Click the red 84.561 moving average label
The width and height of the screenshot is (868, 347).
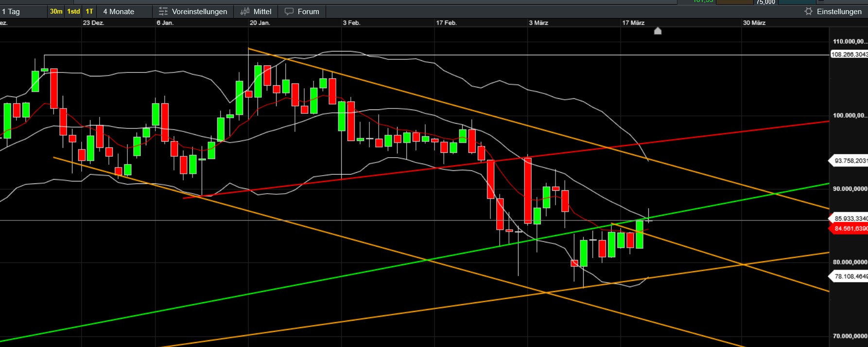(849, 228)
